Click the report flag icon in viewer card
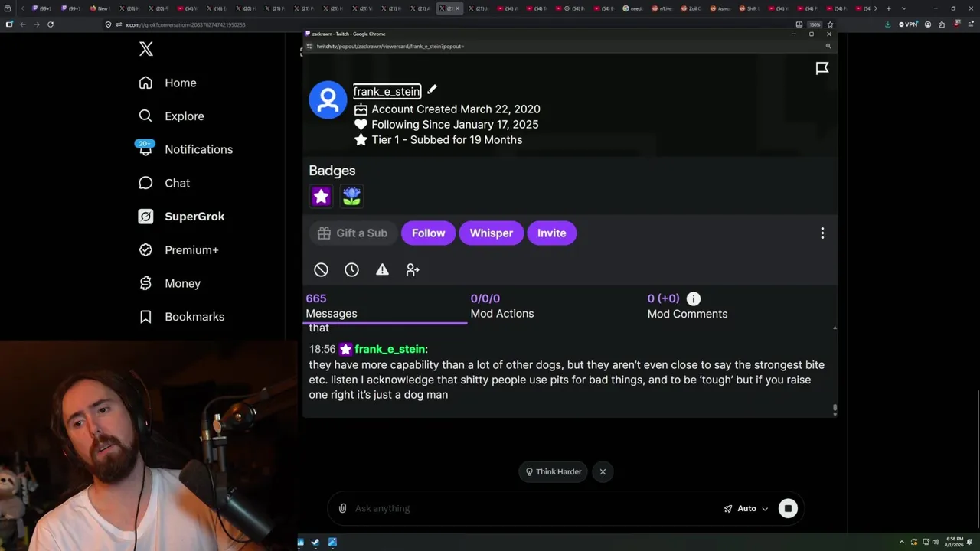Screen dimensions: 980x551 [x=822, y=69]
